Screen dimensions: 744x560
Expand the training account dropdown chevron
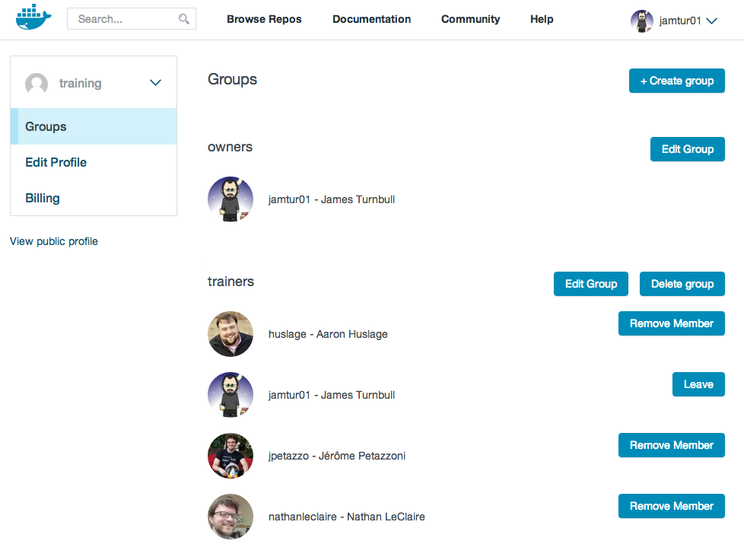[x=156, y=83]
